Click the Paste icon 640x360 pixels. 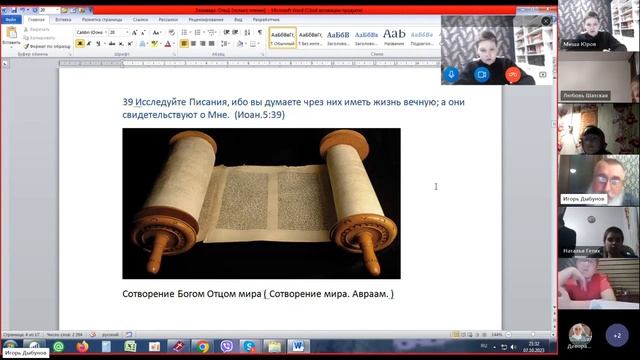click(x=11, y=33)
